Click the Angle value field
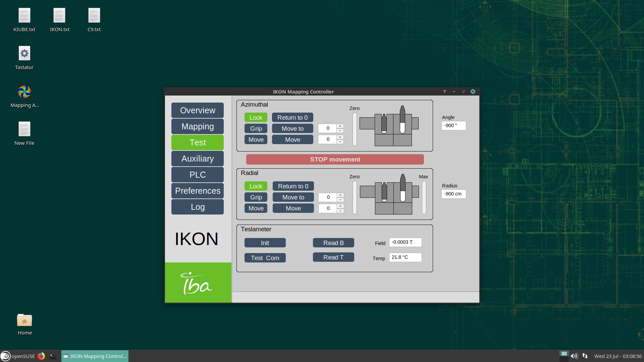The height and width of the screenshot is (362, 644). click(453, 125)
